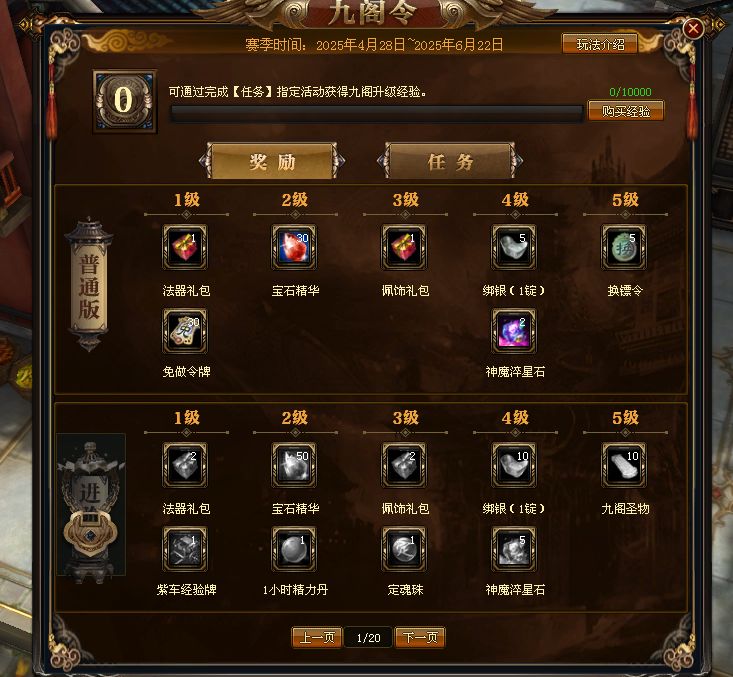Image resolution: width=733 pixels, height=677 pixels.
Task: Go to next page with 下一页
Action: pos(420,638)
